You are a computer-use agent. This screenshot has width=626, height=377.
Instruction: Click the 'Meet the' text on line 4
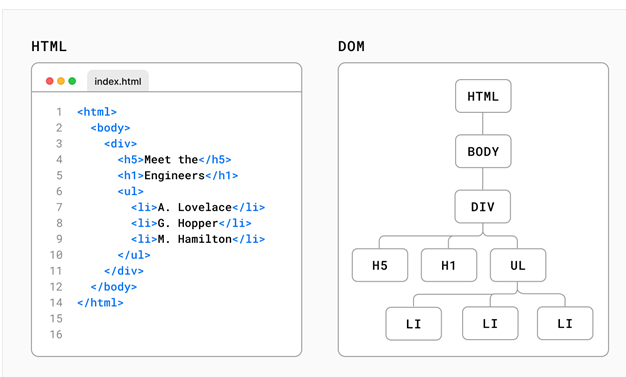[x=171, y=159]
